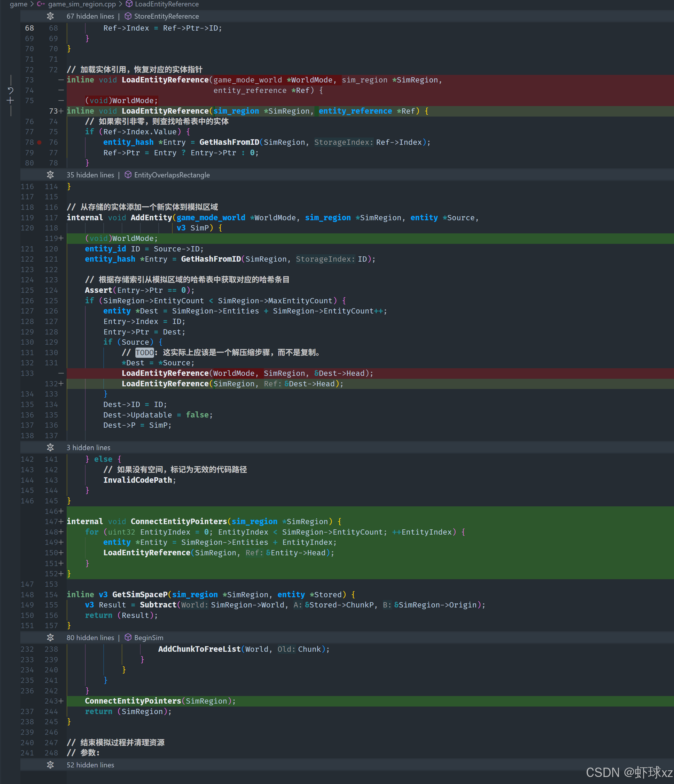The image size is (674, 784).
Task: Toggle the red breakpoint dot on line 78
Action: pyautogui.click(x=39, y=143)
